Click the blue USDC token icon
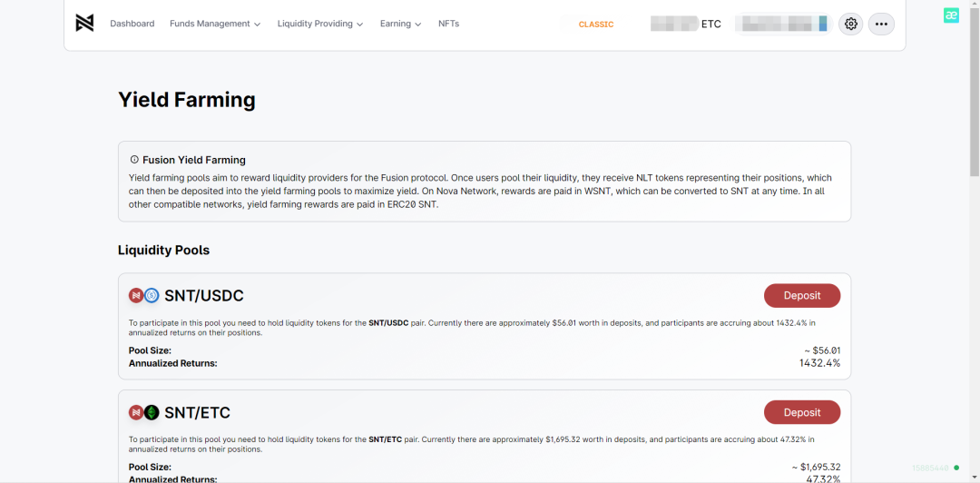The height and width of the screenshot is (483, 980). pos(152,295)
